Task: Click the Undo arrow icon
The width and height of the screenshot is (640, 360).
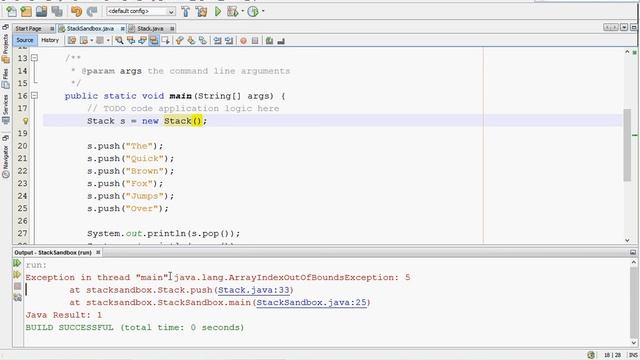Action: (76, 11)
